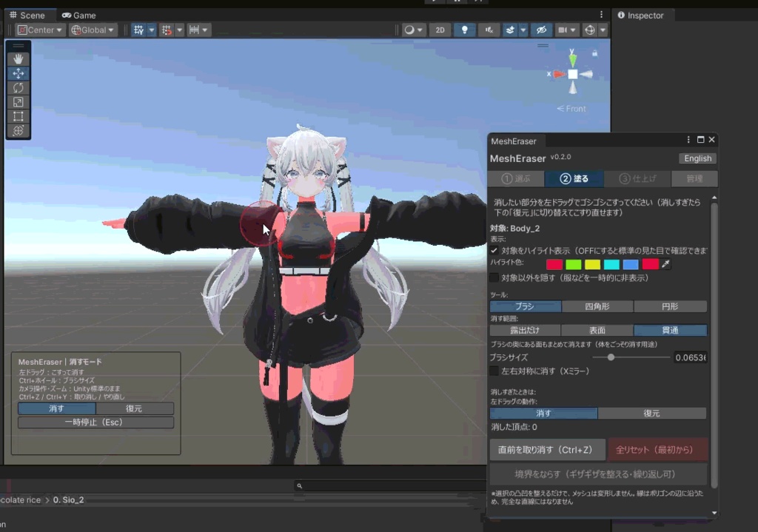Toggle scene effects (skybox, fog) icon
758x532 pixels.
(510, 30)
